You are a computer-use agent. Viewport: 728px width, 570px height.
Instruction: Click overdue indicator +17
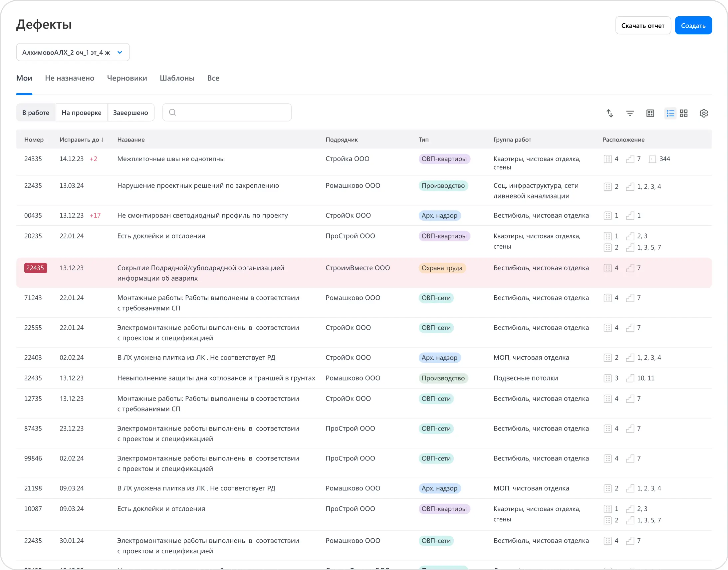coord(95,216)
